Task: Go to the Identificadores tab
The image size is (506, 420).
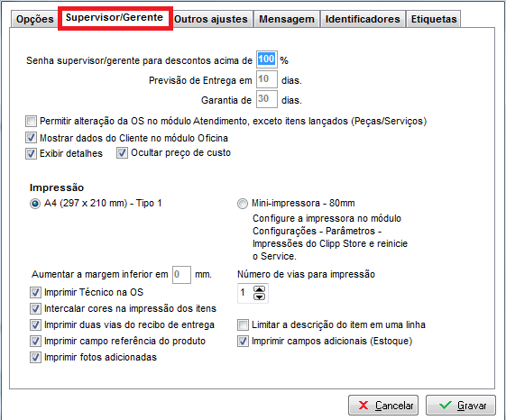Action: [x=363, y=19]
